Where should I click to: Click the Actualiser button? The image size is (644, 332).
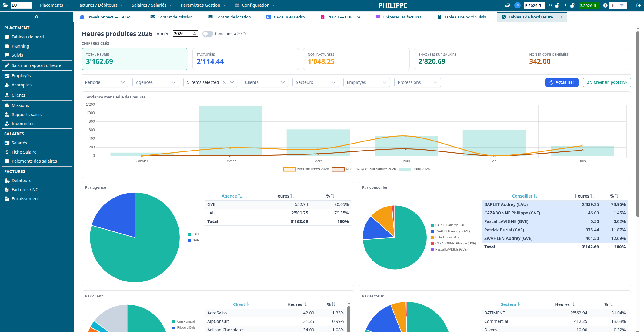click(x=562, y=82)
